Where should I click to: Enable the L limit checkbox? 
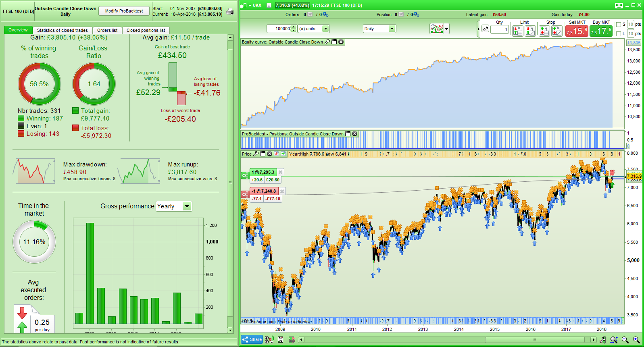tap(619, 34)
